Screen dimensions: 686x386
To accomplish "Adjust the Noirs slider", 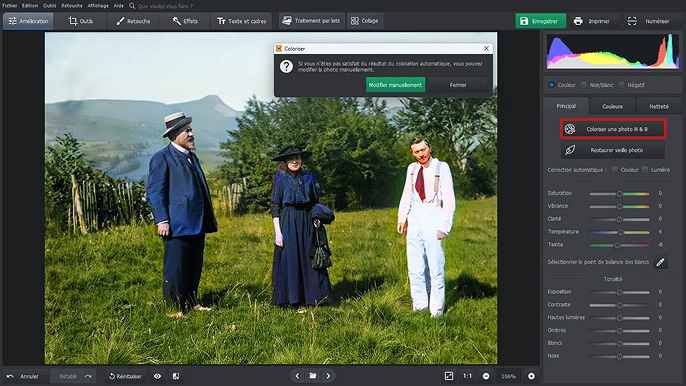I will tap(619, 357).
